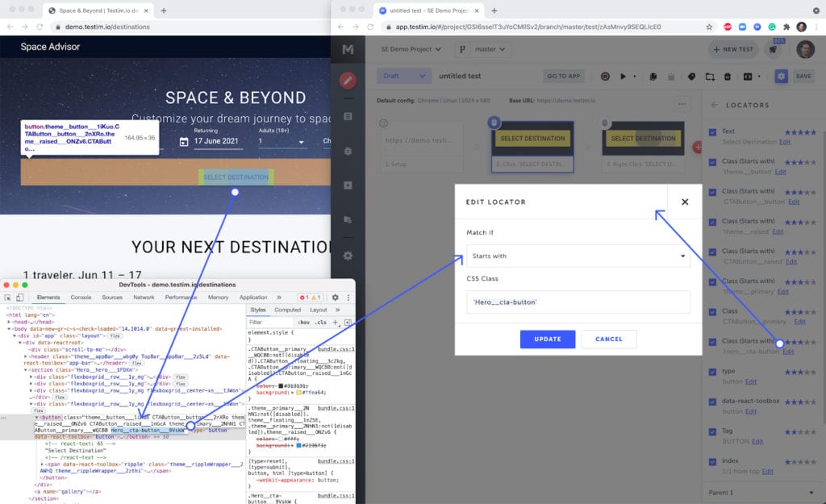Uncheck the Text locator checkbox

click(x=713, y=132)
